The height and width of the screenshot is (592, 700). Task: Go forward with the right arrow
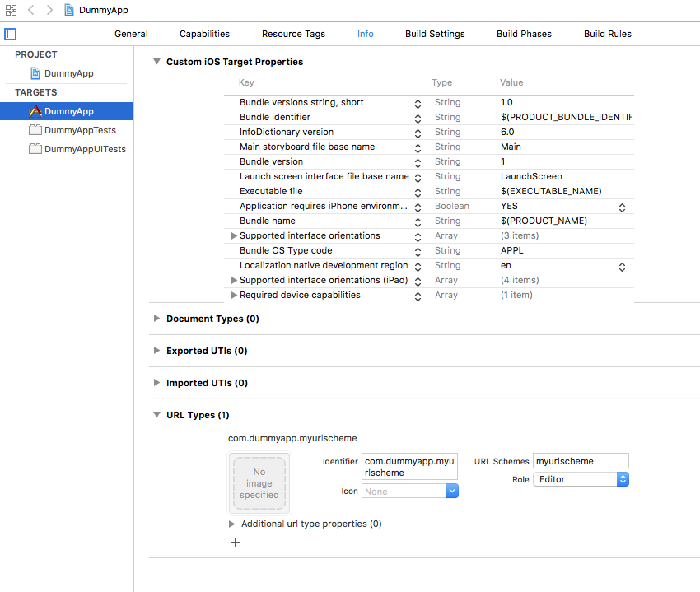point(49,10)
